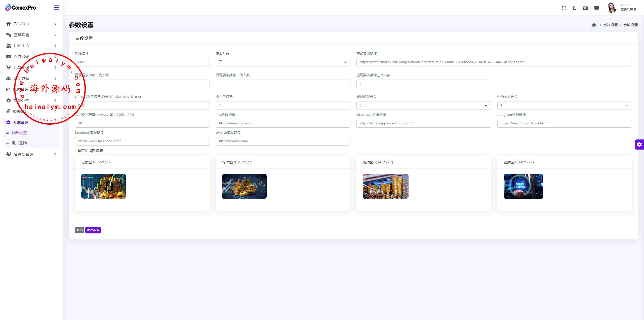Click the admin avatar picture
This screenshot has width=644, height=320.
click(x=612, y=8)
